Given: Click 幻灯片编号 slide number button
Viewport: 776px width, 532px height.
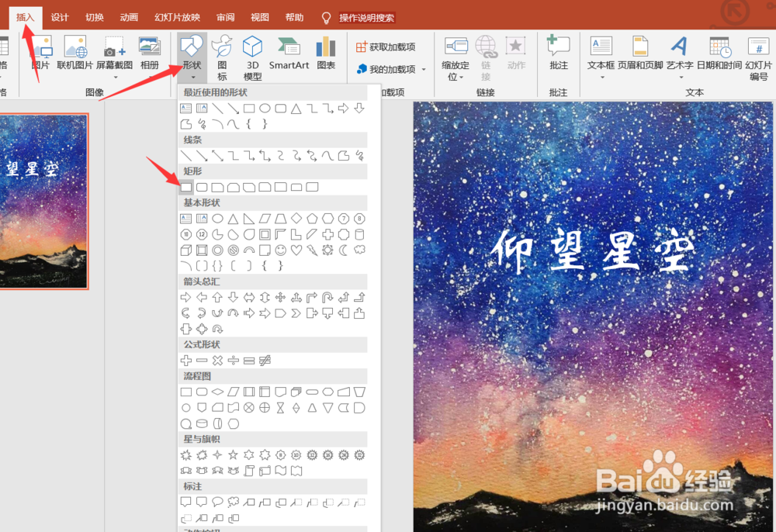Looking at the screenshot, I should pyautogui.click(x=759, y=57).
